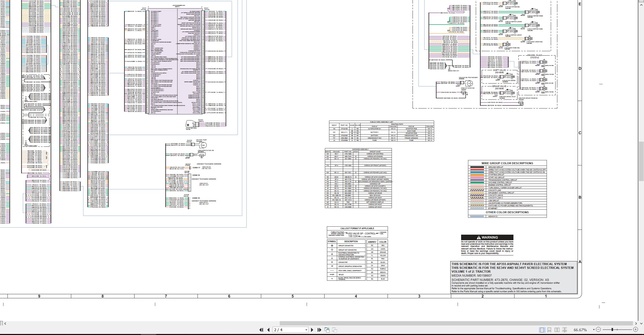
Task: Click the SHIFT VALVE 293-8696 label
Action: [499, 71]
